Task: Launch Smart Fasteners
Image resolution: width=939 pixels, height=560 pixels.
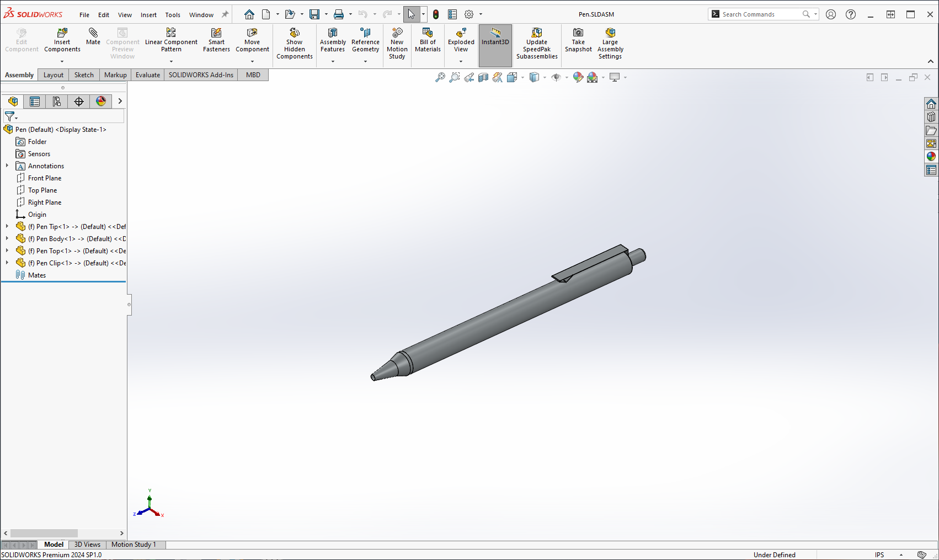Action: [x=216, y=40]
